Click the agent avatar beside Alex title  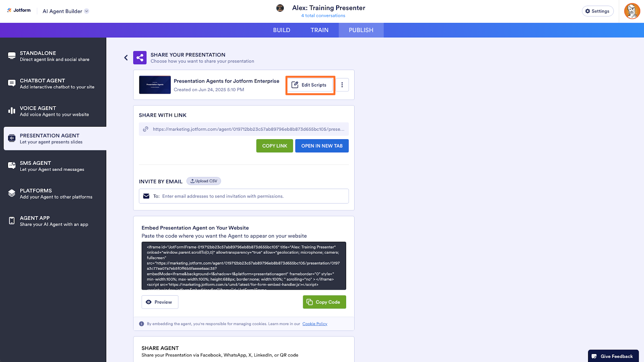(280, 8)
